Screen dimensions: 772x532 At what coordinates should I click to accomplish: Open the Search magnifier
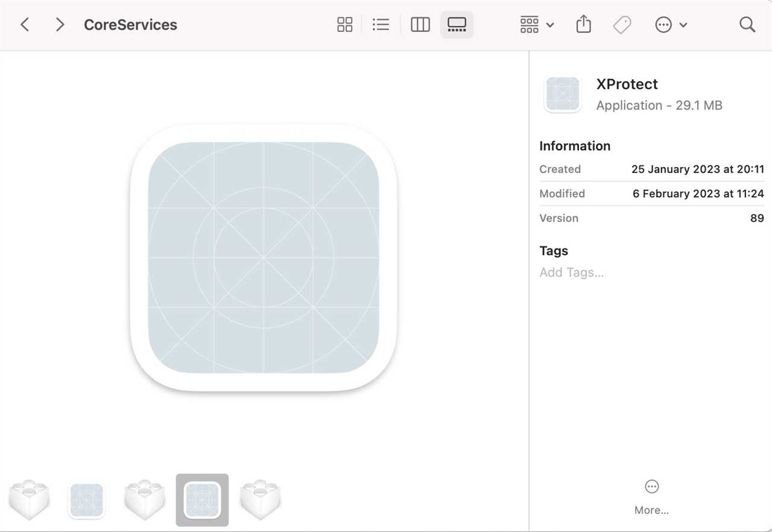[747, 25]
